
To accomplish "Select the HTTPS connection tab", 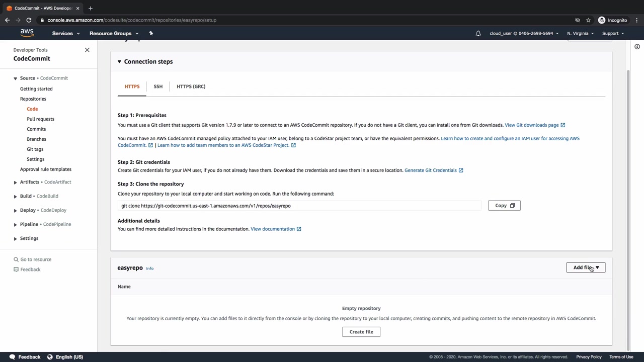I will pos(132,86).
